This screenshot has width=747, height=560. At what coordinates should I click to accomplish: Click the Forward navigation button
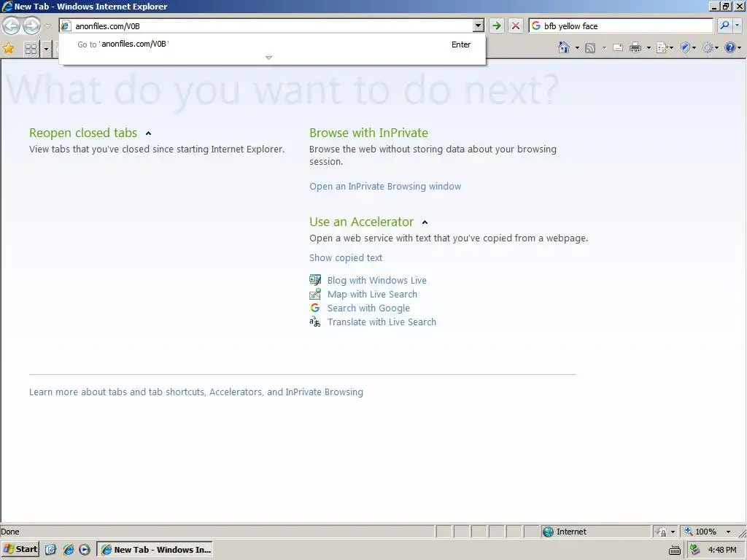(x=31, y=26)
